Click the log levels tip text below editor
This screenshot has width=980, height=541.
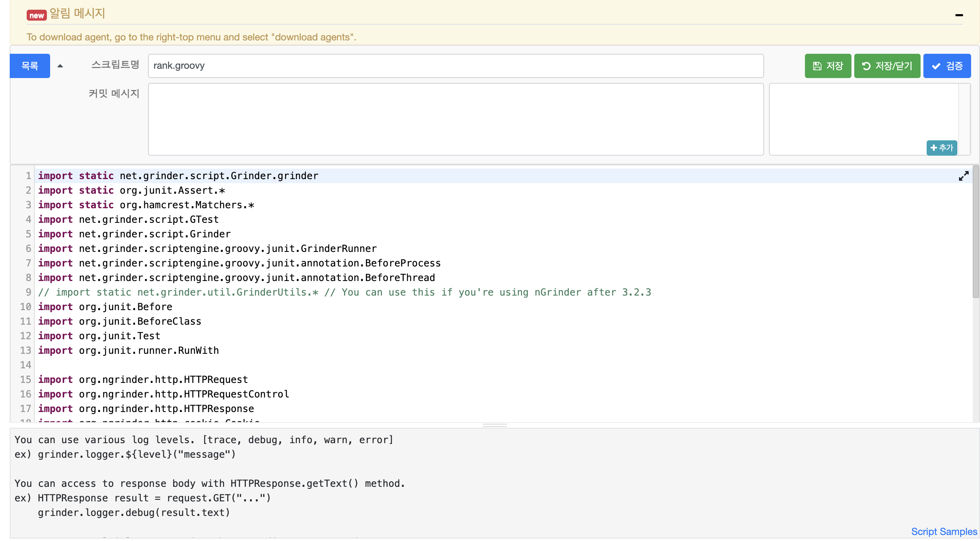pos(204,440)
